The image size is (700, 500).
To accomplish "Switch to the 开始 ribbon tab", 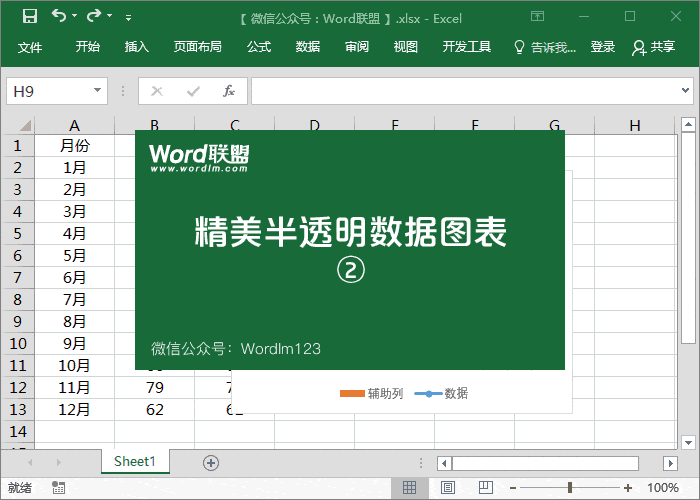I will (88, 46).
